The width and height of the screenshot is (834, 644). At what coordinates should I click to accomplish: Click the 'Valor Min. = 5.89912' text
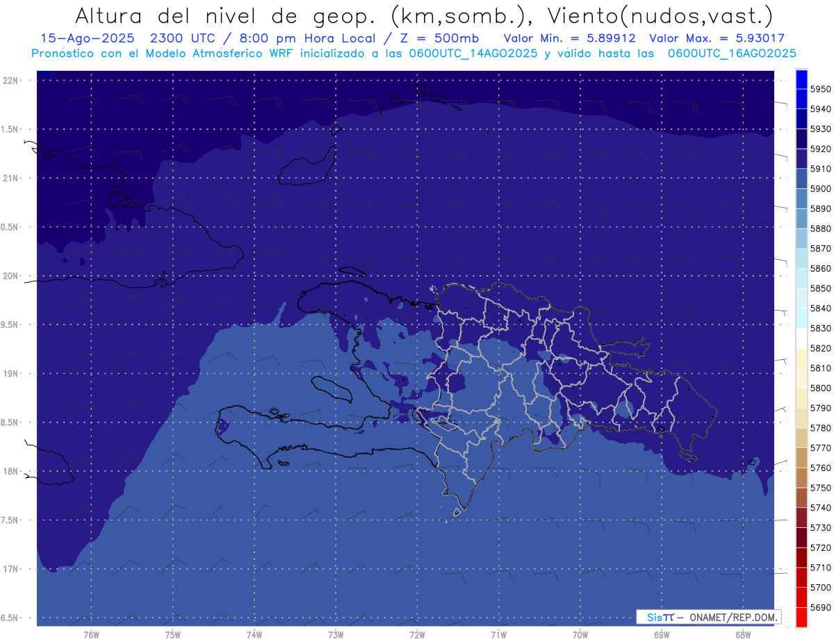(x=569, y=38)
